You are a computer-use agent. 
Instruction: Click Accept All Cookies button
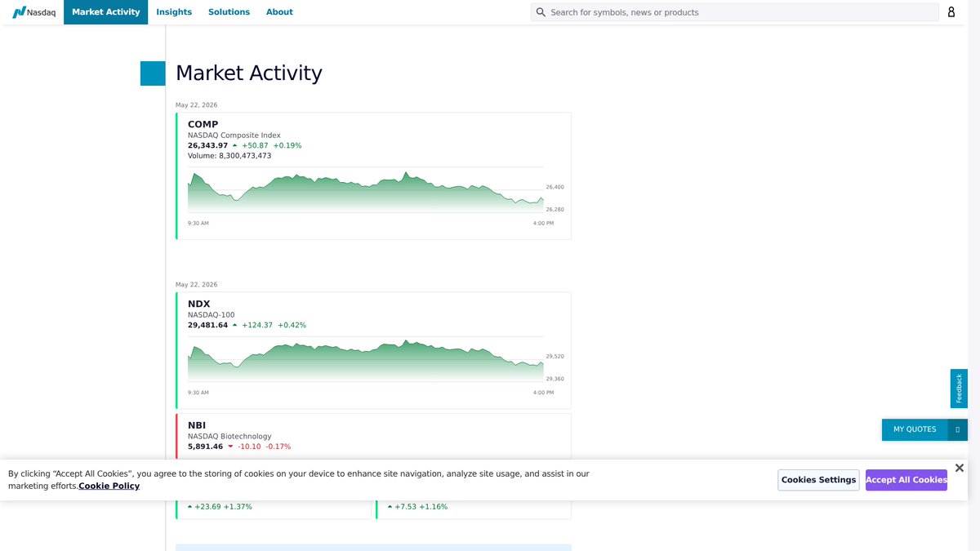click(x=906, y=480)
